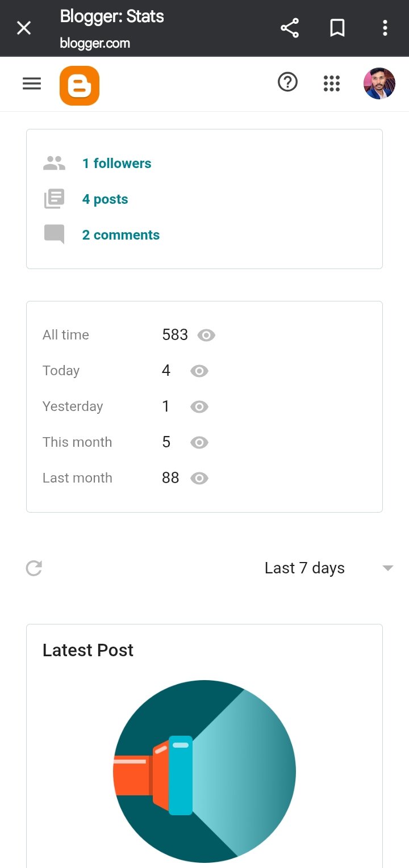
Task: Tap the share icon in top bar
Action: [x=290, y=28]
